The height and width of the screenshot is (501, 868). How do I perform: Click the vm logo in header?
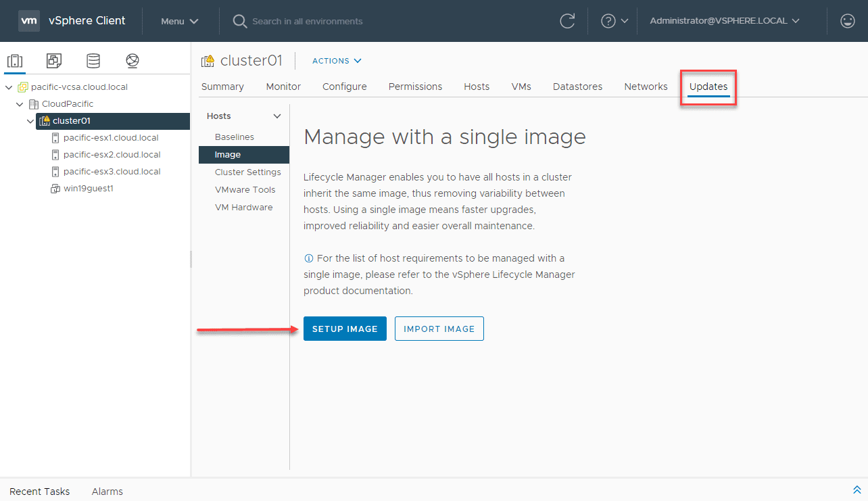28,21
